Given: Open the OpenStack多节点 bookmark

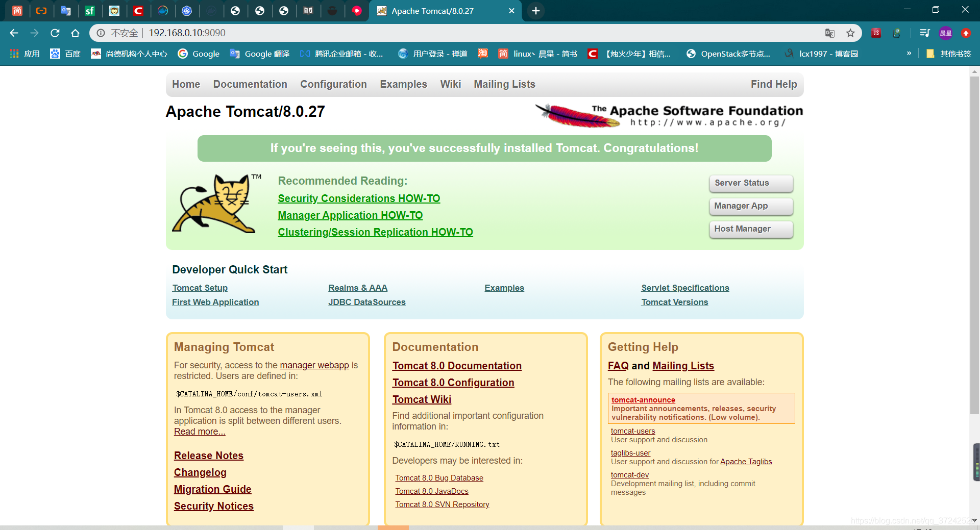Looking at the screenshot, I should 728,54.
